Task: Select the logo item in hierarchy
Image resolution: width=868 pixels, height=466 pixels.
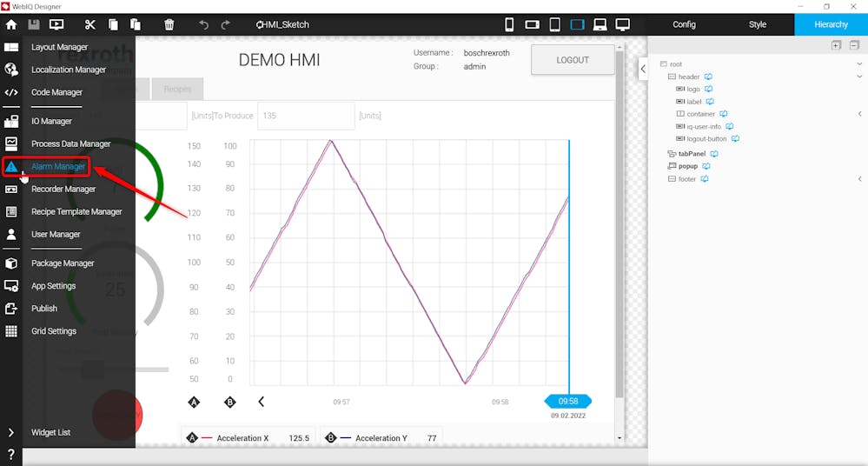Action: (693, 90)
